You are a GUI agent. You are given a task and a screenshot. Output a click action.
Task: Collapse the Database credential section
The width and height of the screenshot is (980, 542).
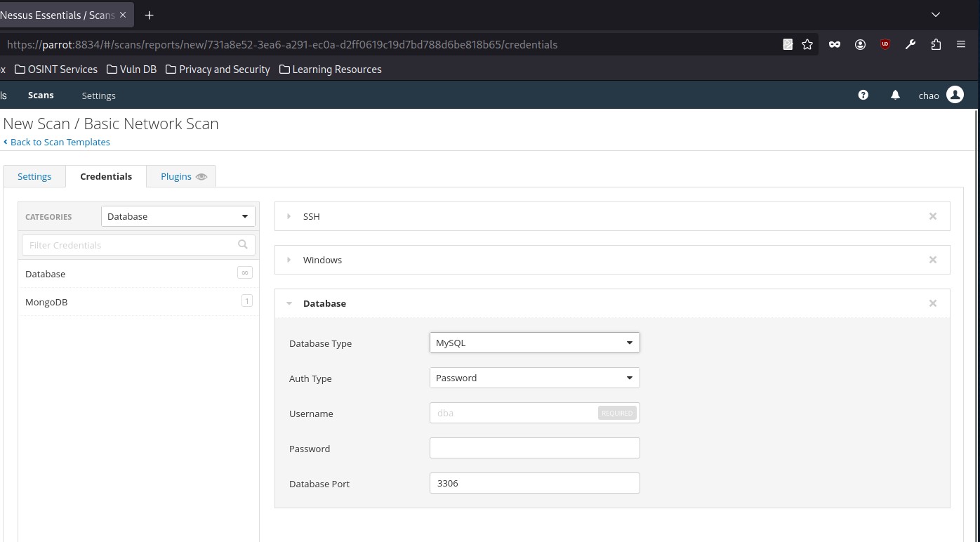click(289, 303)
